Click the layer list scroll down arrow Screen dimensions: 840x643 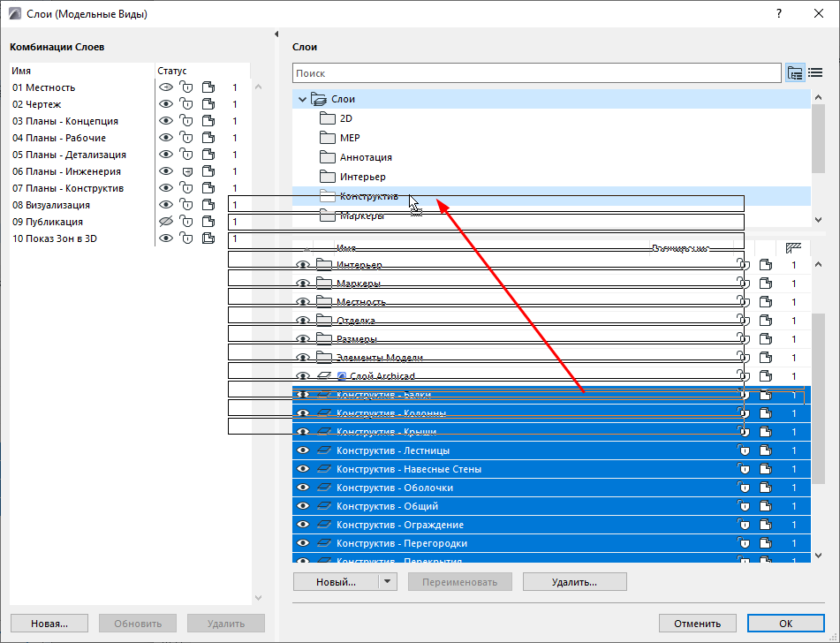[818, 556]
